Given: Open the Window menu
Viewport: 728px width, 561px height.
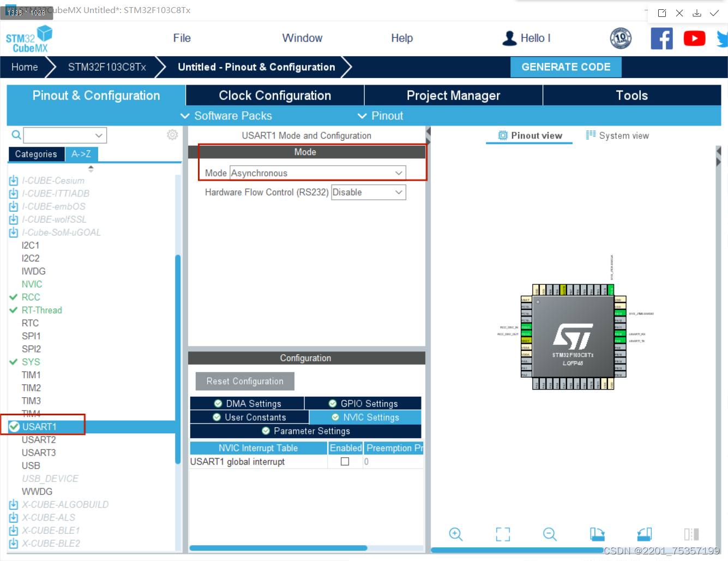Looking at the screenshot, I should [302, 38].
